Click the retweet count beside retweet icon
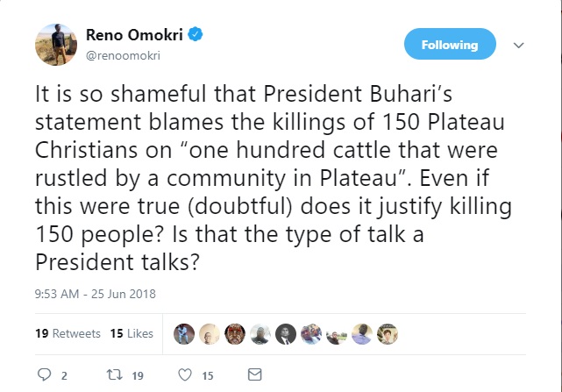562x392 pixels. 136,375
